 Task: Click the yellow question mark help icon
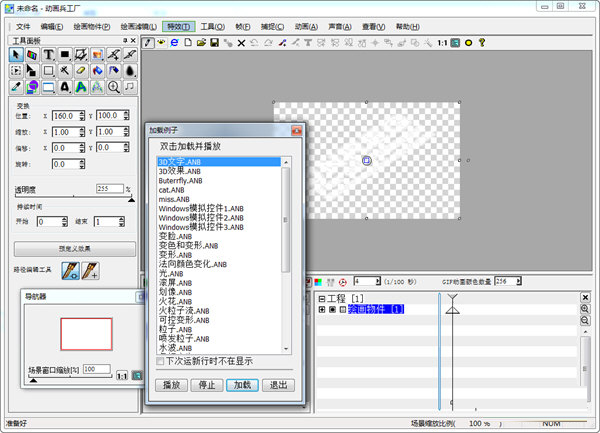pos(481,43)
